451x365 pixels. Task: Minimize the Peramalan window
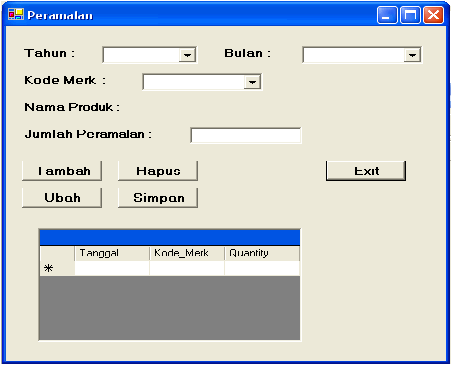(x=387, y=15)
